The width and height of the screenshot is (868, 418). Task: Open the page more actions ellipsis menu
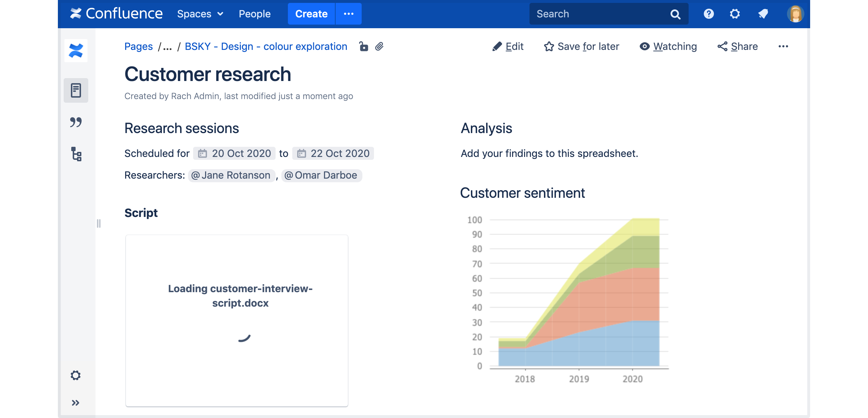click(783, 46)
